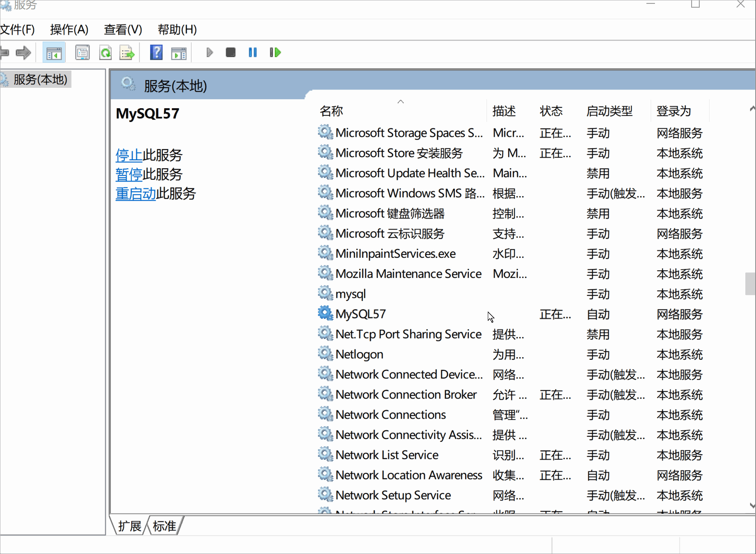Open the 操作(A) menu

coord(69,29)
